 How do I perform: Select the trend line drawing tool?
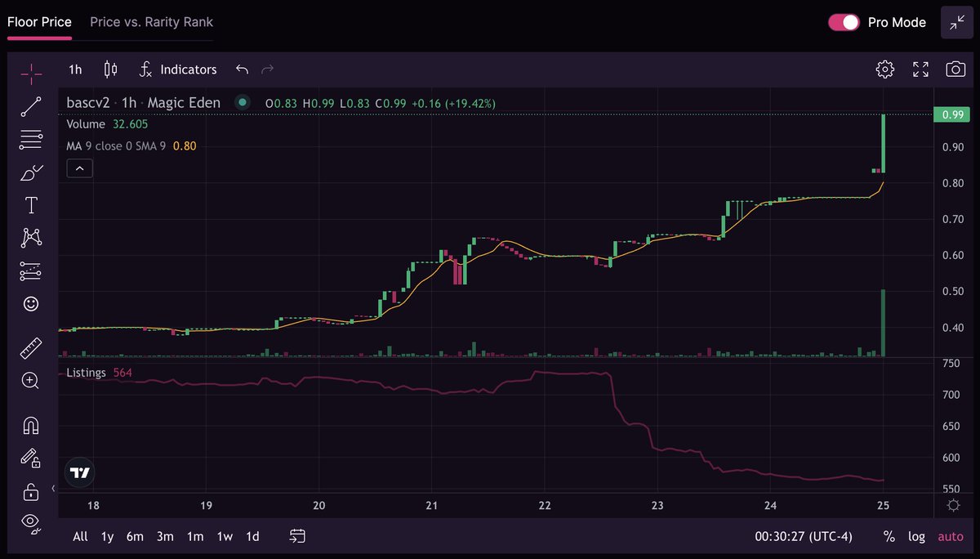pyautogui.click(x=31, y=106)
